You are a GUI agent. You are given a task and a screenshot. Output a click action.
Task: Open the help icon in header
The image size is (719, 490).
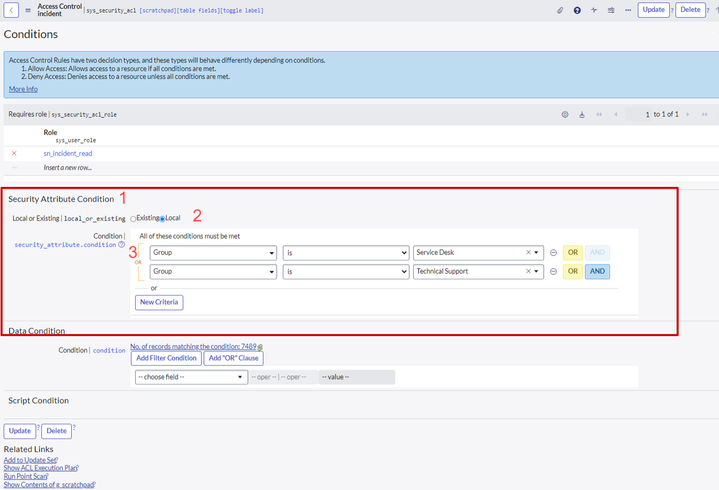tap(577, 10)
